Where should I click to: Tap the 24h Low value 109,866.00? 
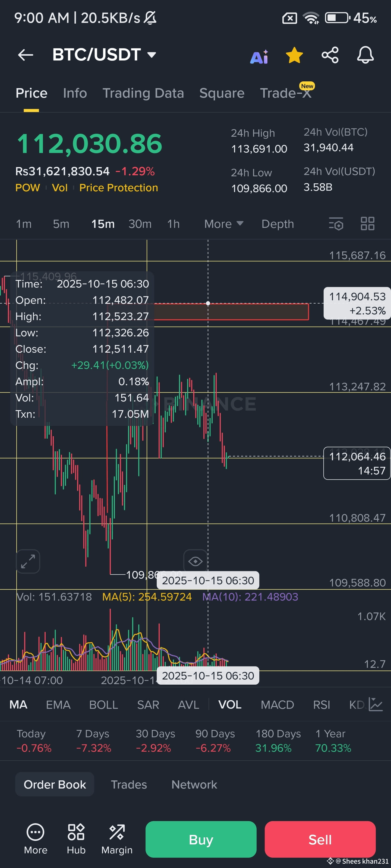[259, 188]
